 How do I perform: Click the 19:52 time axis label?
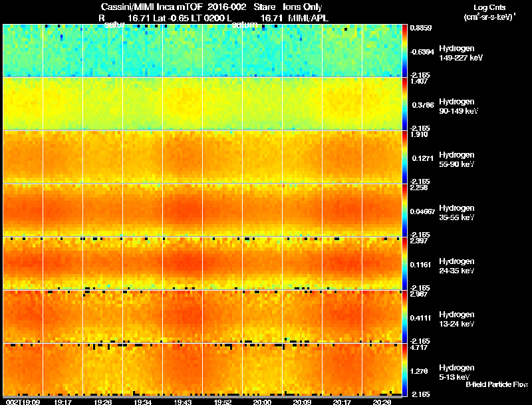[222, 402]
